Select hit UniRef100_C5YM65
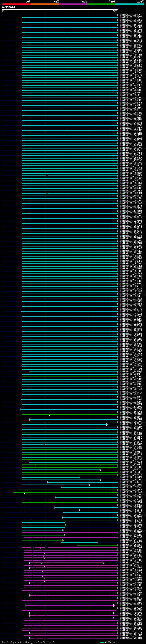 (x=131, y=22)
